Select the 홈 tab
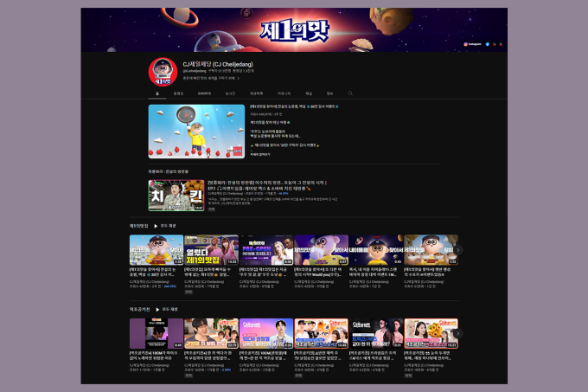588x392 pixels. click(157, 93)
